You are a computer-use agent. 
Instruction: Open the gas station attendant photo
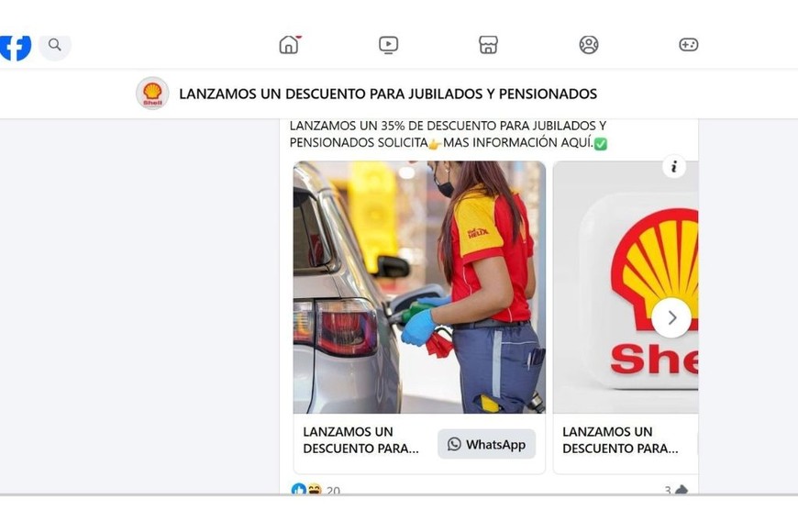(419, 287)
